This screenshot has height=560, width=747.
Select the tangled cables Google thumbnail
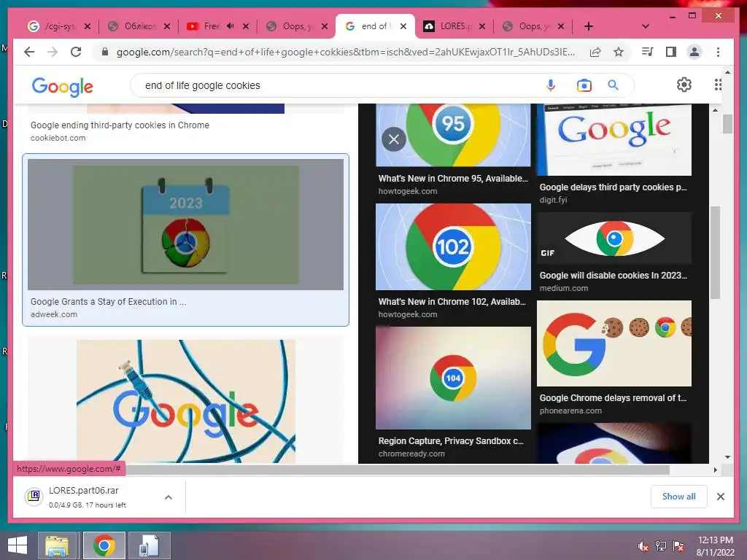[x=186, y=401]
